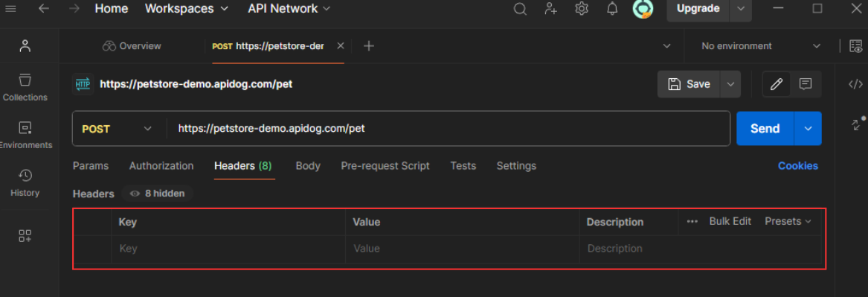Click the add workspace apps icon
The height and width of the screenshot is (297, 868).
(25, 235)
